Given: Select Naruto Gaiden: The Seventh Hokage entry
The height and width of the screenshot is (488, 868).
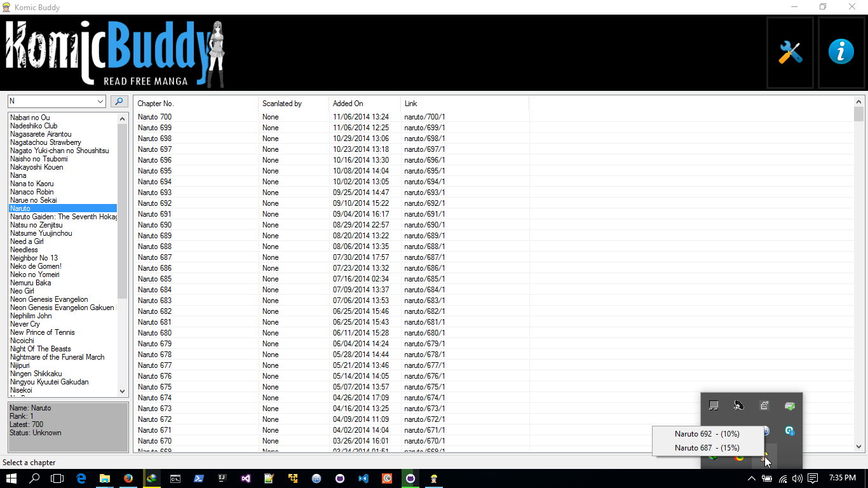Looking at the screenshot, I should tap(63, 217).
